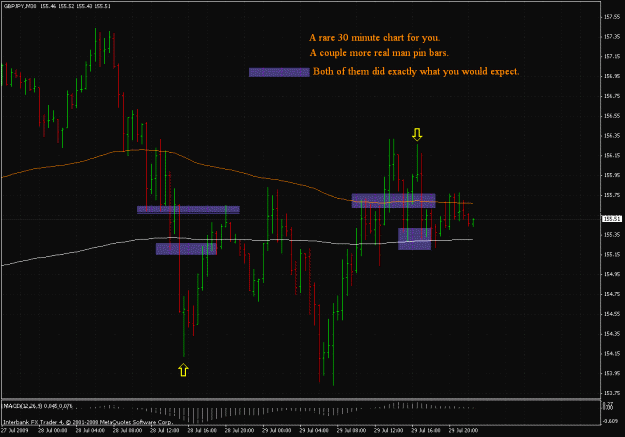Click the 28 Jul 20:00 time label

pyautogui.click(x=239, y=431)
